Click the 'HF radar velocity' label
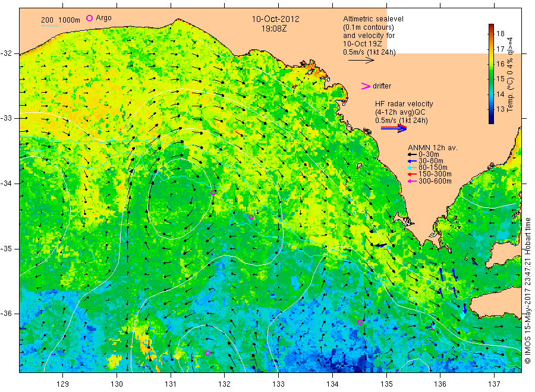Image resolution: width=535 pixels, height=392 pixels. click(x=404, y=104)
